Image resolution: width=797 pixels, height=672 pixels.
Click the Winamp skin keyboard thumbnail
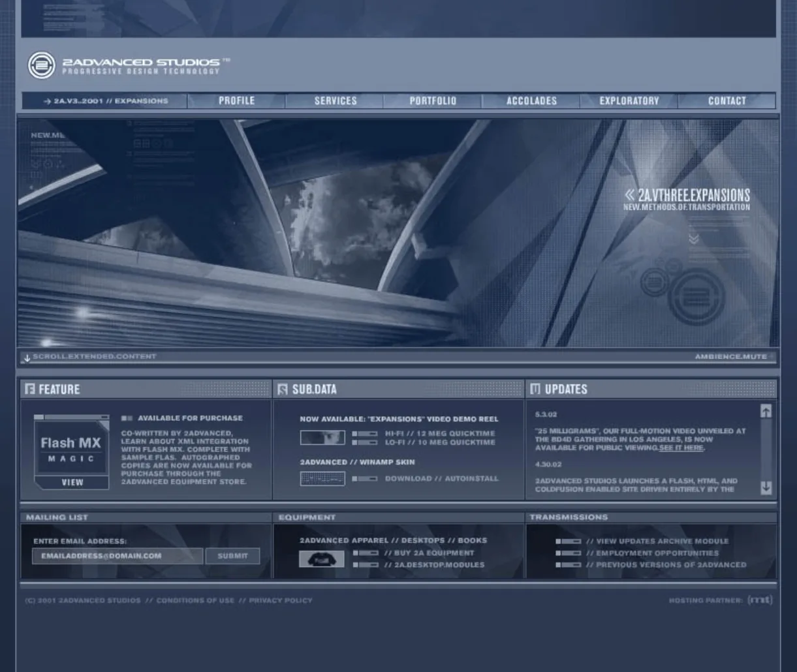(322, 478)
